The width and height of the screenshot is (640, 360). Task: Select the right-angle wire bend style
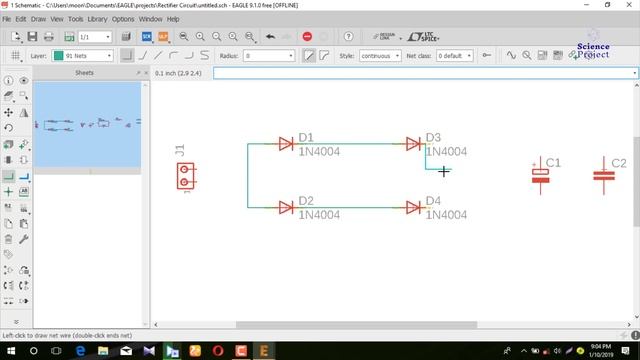pyautogui.click(x=127, y=55)
